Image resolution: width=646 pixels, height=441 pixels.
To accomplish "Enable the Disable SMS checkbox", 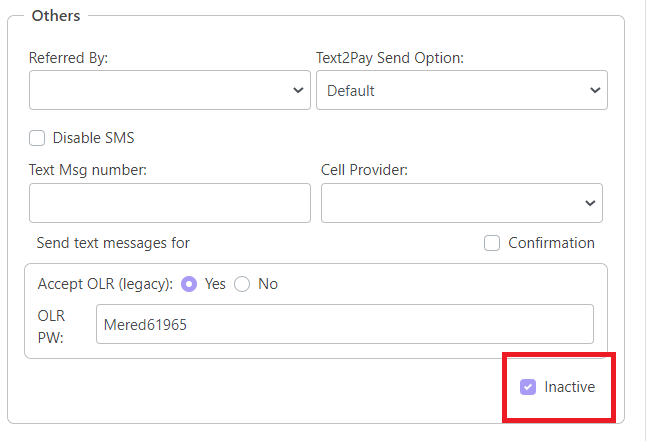I will (37, 138).
